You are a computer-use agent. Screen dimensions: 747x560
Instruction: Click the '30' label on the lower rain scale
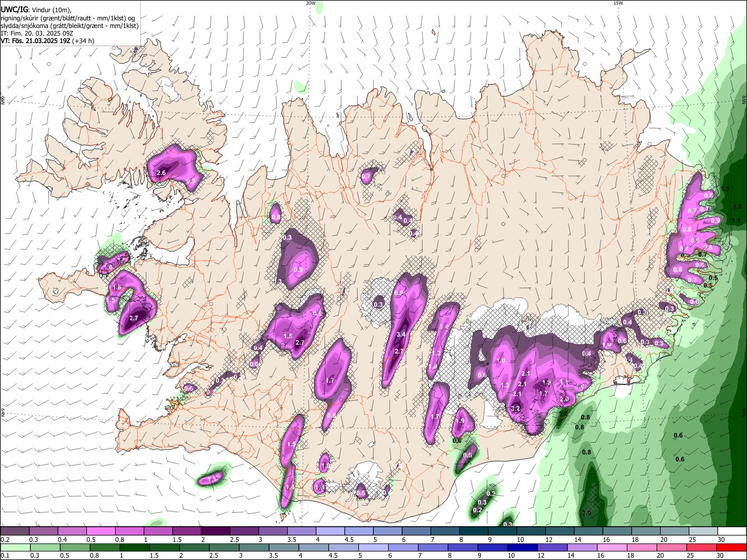(x=721, y=556)
